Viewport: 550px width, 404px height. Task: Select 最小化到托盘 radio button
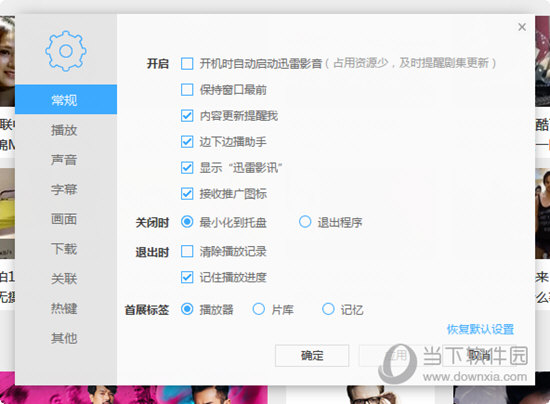(x=187, y=222)
